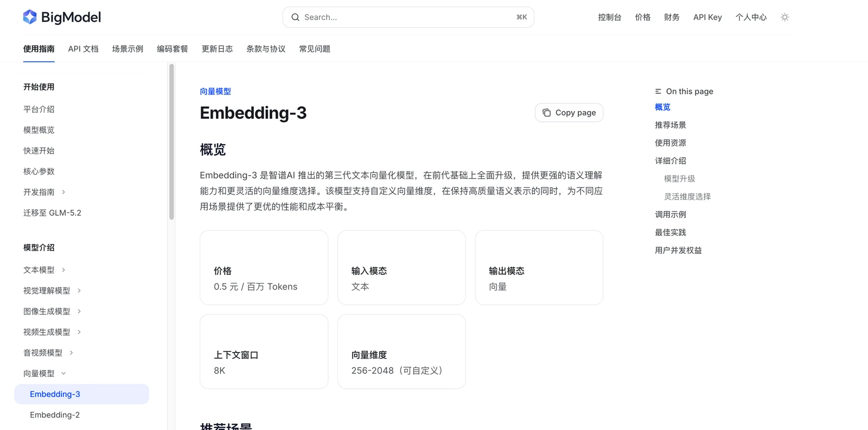The image size is (868, 430).
Task: Collapse the 向量模型 sidebar section
Action: (63, 374)
